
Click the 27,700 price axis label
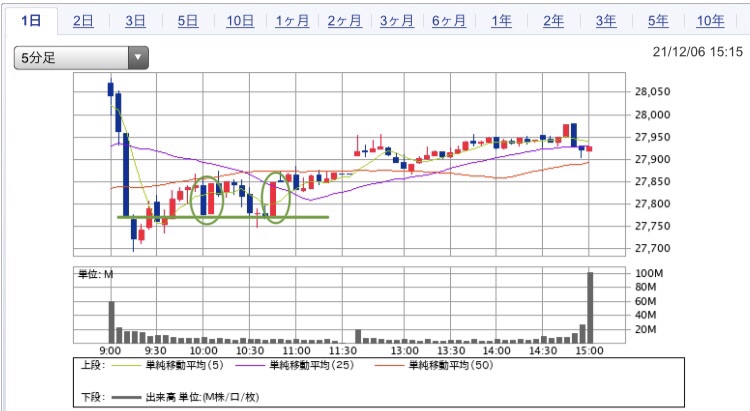(652, 248)
